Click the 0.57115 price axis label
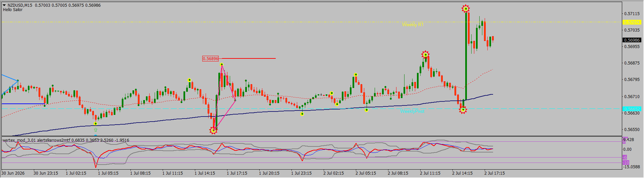This screenshot has width=644, height=178. click(x=632, y=14)
